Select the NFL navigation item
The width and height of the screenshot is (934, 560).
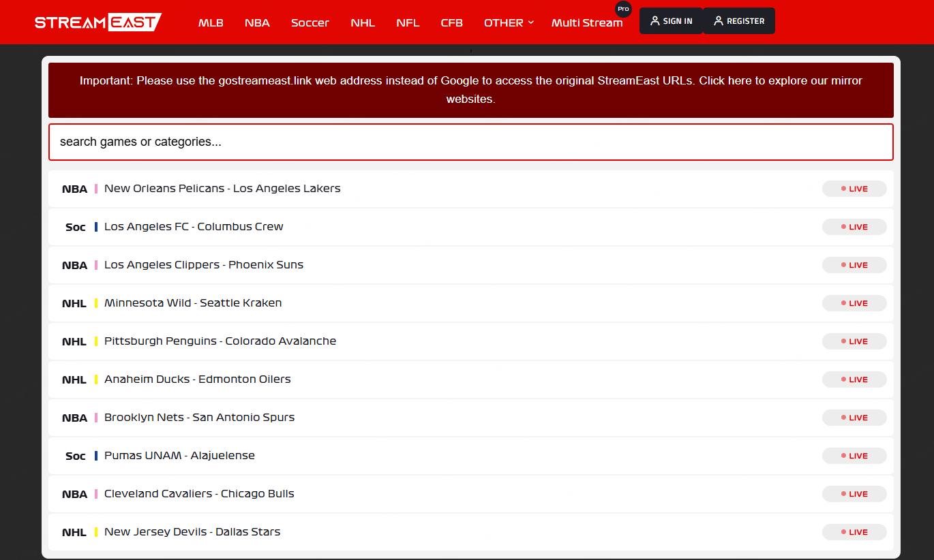click(408, 22)
